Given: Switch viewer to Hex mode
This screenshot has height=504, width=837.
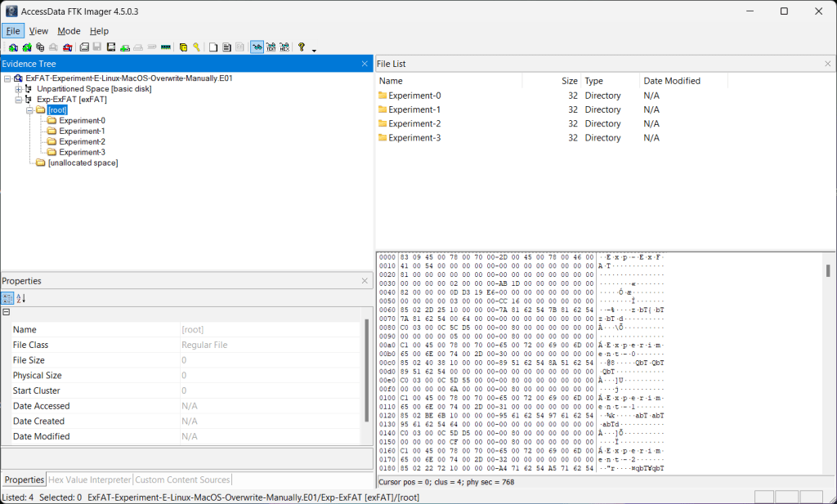Looking at the screenshot, I should tap(284, 47).
